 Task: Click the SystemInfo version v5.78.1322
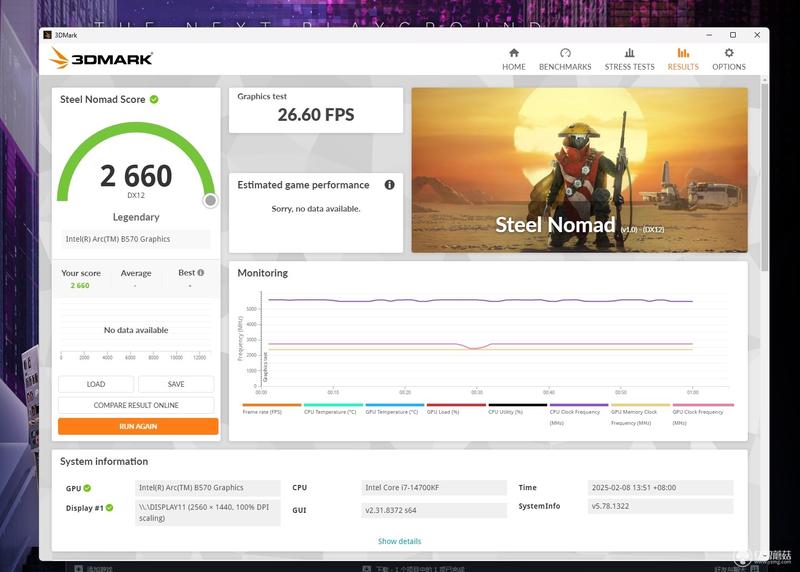pos(660,506)
